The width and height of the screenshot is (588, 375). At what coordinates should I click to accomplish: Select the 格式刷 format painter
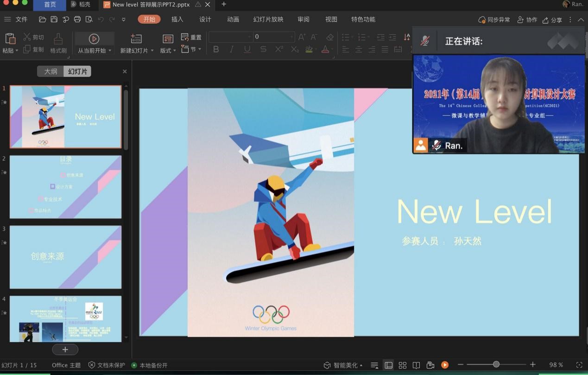coord(58,43)
